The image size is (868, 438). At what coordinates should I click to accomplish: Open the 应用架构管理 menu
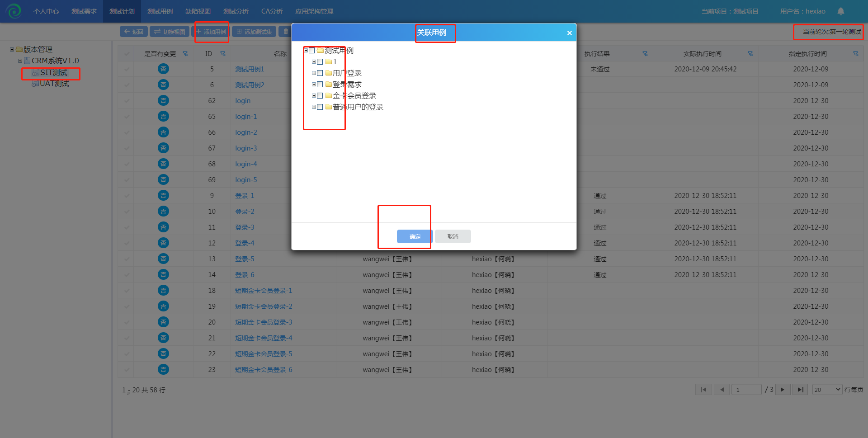pyautogui.click(x=314, y=11)
